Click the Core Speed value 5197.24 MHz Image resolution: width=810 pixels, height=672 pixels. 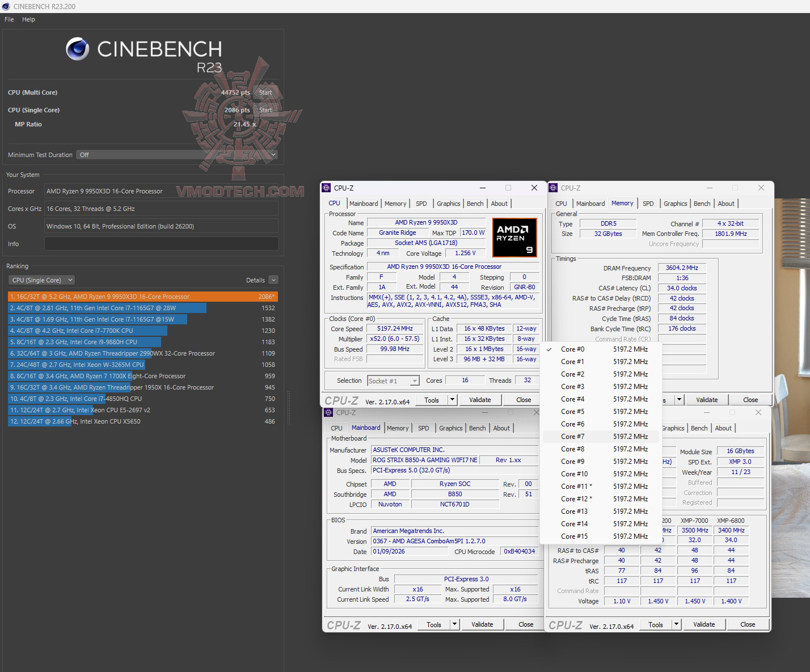[x=395, y=329]
